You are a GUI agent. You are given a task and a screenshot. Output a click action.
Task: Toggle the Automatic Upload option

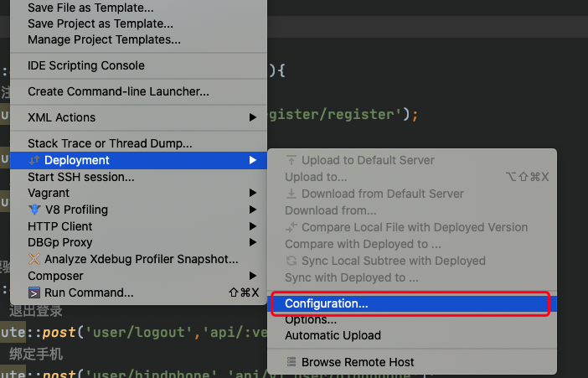click(x=333, y=335)
